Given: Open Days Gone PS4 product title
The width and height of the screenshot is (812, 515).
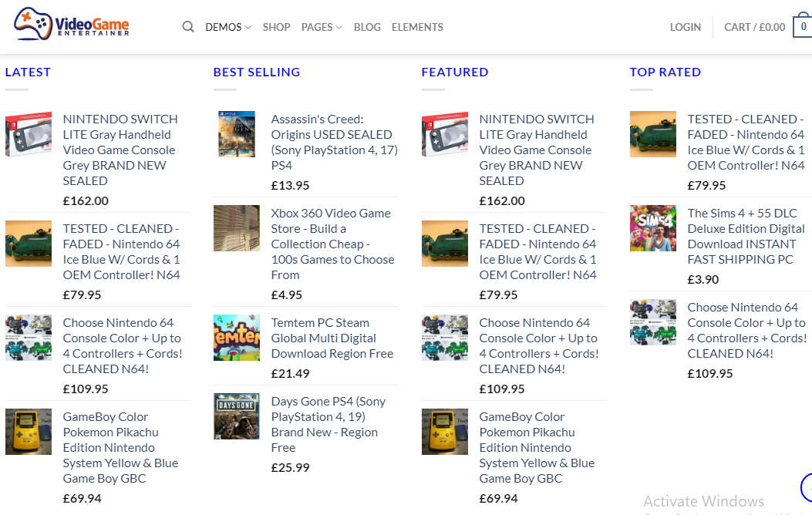Looking at the screenshot, I should [329, 425].
